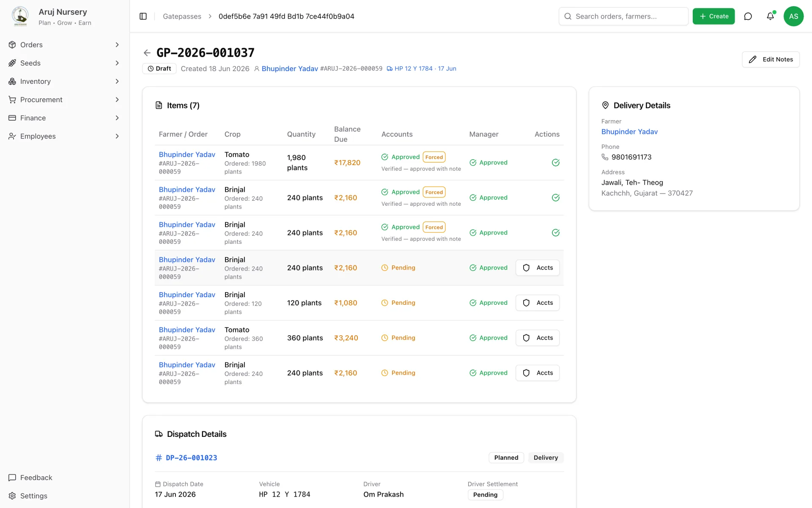Click the back arrow beside GP-2026-001037
Screen dimensions: 812x508
[x=147, y=53]
